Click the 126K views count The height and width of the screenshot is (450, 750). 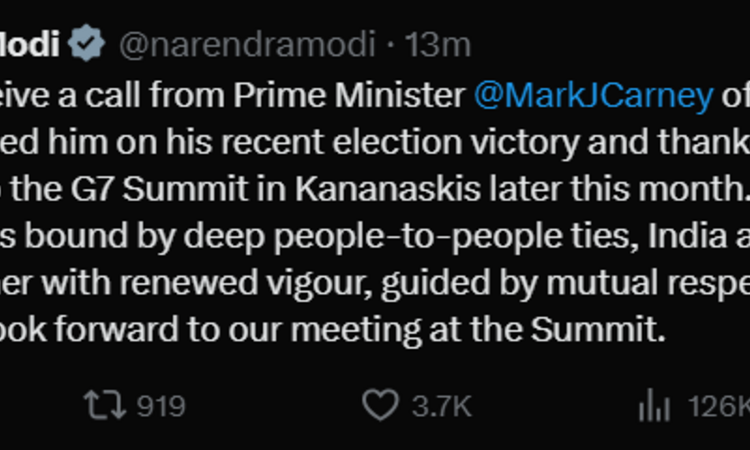[x=719, y=406]
